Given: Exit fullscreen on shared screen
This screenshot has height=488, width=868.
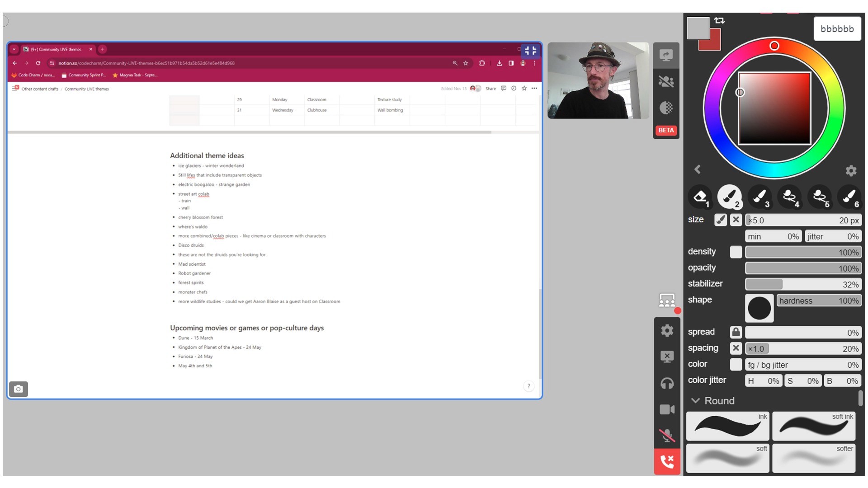Looking at the screenshot, I should coord(530,51).
